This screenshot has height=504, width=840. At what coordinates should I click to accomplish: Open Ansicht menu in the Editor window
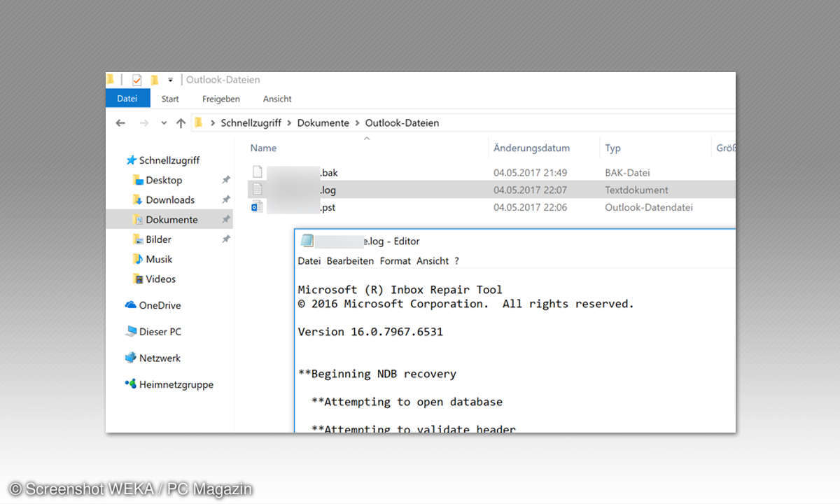point(433,260)
